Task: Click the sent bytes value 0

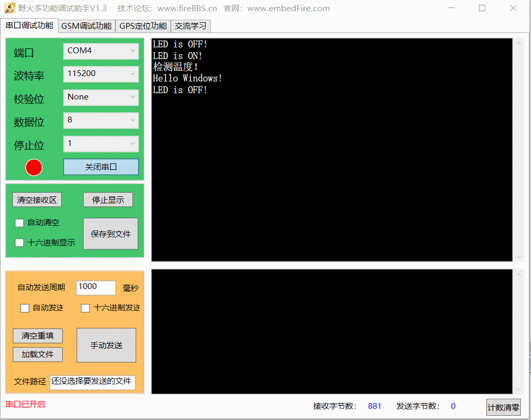Action: click(x=453, y=406)
